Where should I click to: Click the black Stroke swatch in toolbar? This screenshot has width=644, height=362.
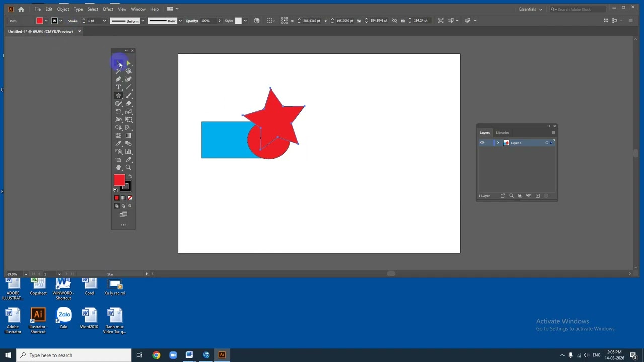[125, 187]
